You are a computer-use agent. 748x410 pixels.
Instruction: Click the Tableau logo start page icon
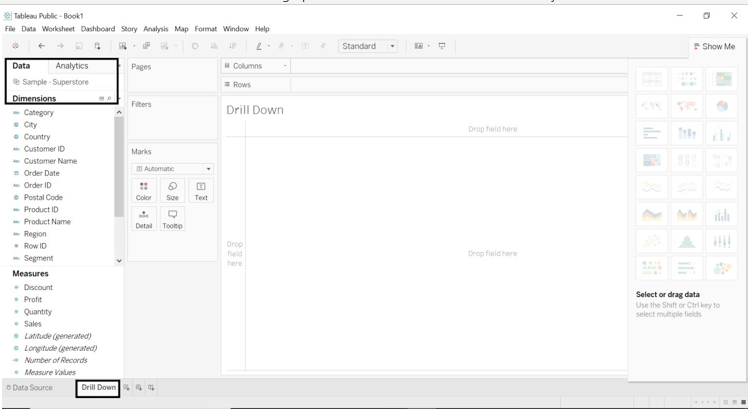16,46
